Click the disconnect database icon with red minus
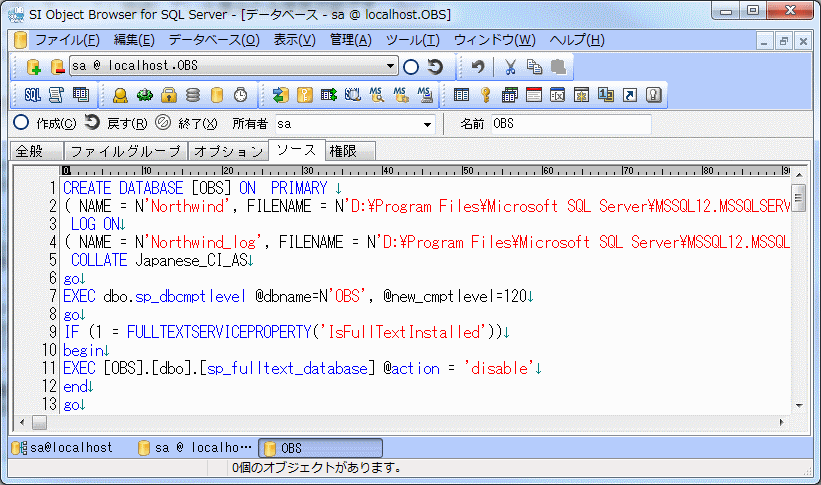The width and height of the screenshot is (821, 485). (57, 67)
